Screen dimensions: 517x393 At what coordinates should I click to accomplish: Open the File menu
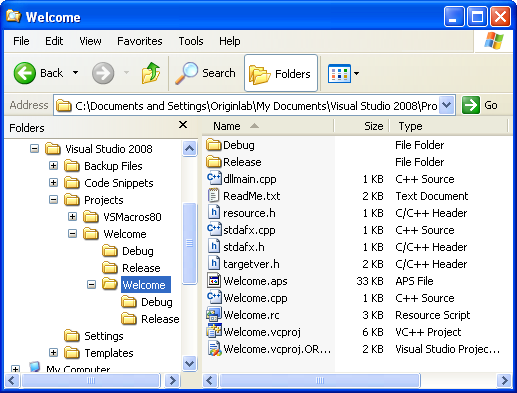click(x=21, y=41)
